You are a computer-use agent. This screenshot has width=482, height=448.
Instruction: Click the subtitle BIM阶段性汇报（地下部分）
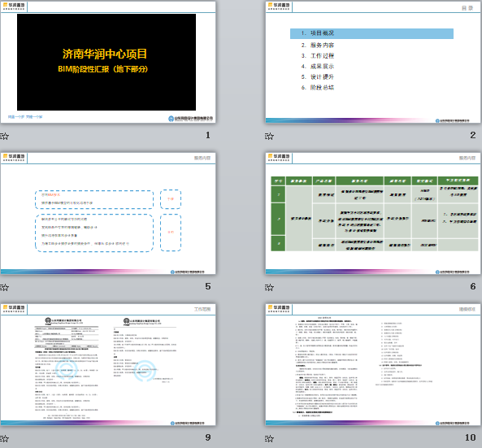[x=103, y=69]
